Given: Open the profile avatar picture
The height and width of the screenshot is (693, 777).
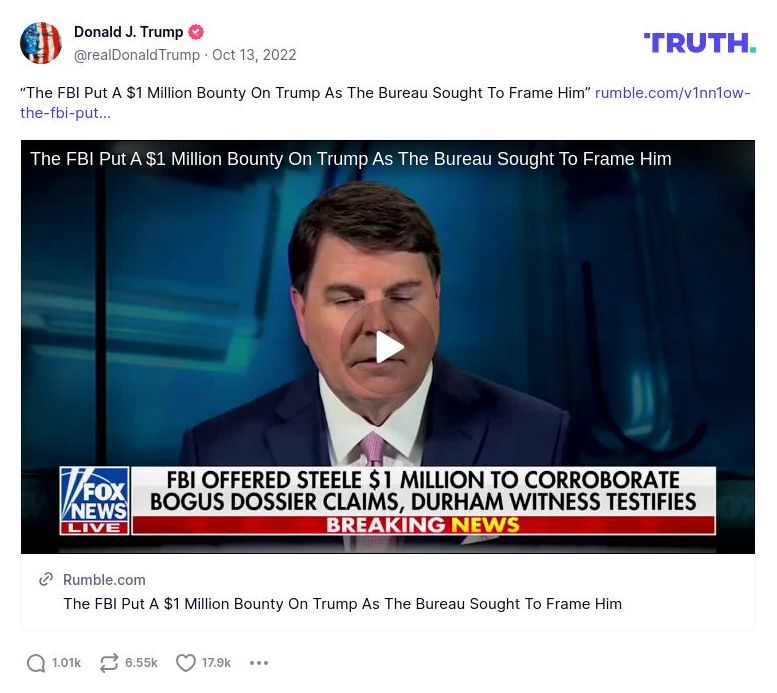Looking at the screenshot, I should coord(41,43).
